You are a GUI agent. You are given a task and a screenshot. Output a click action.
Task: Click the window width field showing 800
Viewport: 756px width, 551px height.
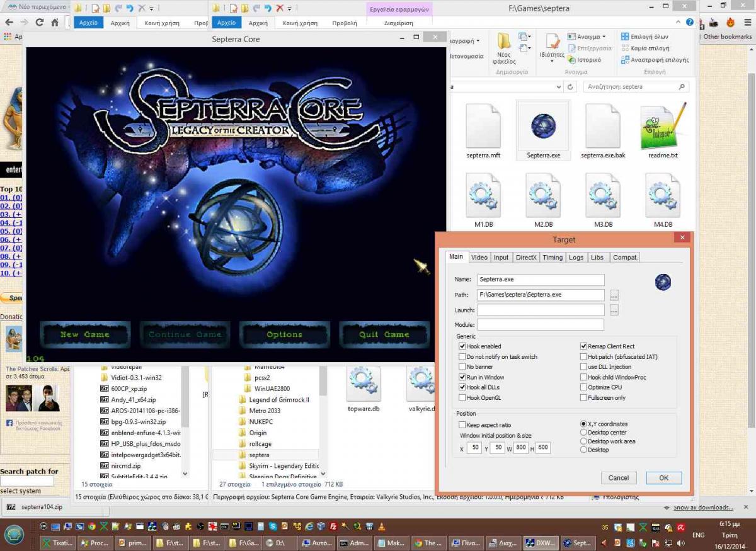(x=521, y=448)
